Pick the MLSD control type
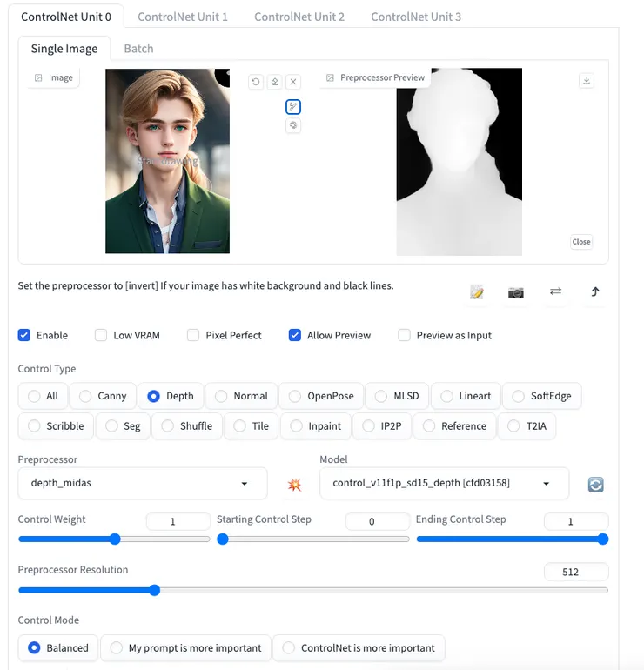The height and width of the screenshot is (670, 644). click(397, 396)
